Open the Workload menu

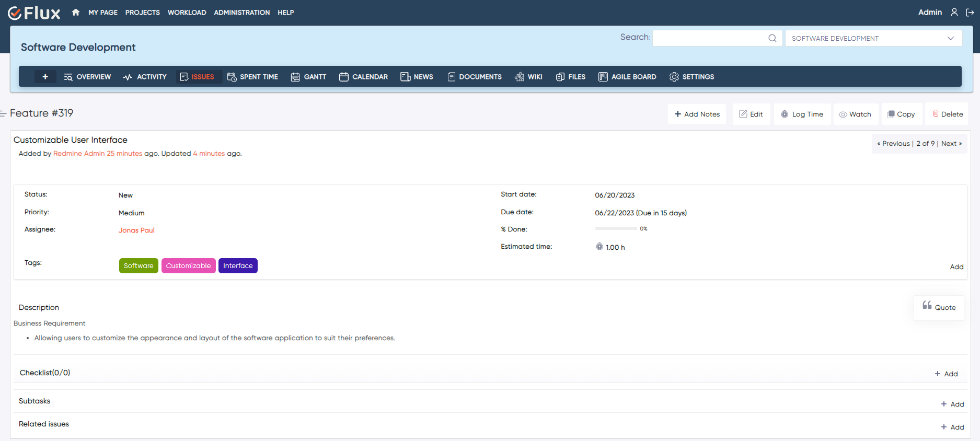coord(187,13)
